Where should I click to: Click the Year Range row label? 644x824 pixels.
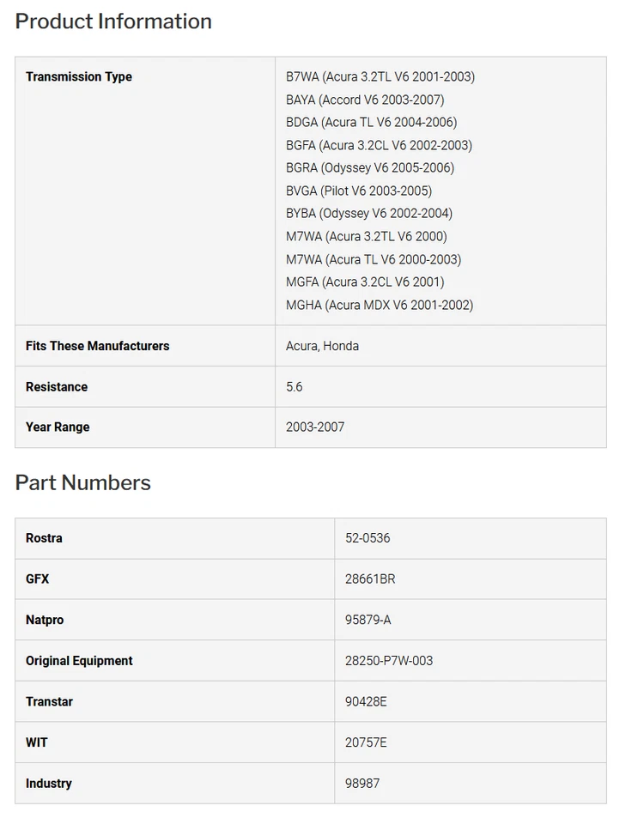tap(58, 427)
